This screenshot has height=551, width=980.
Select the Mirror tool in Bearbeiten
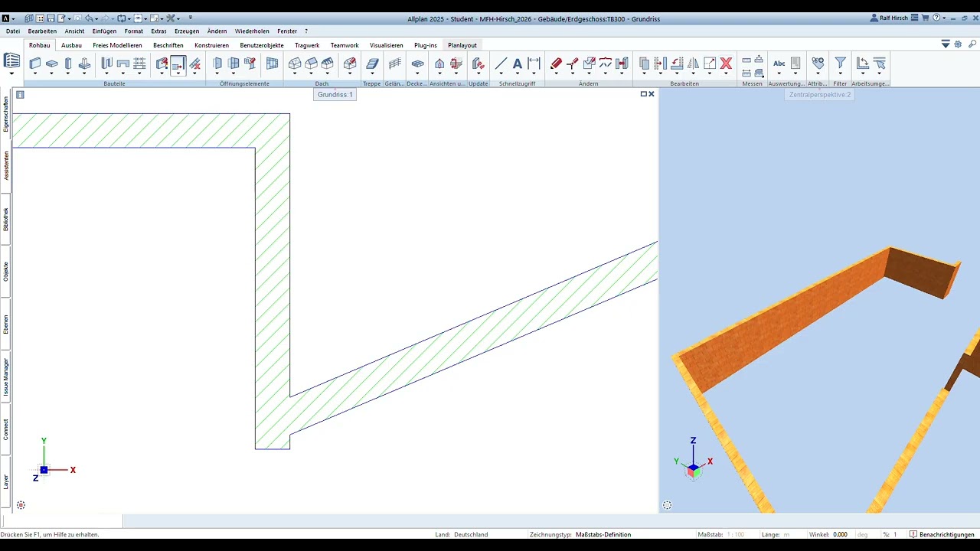pyautogui.click(x=694, y=64)
